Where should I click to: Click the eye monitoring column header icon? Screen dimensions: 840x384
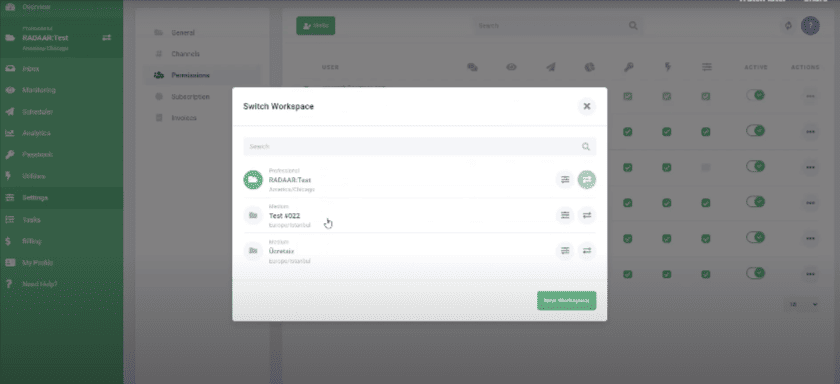point(511,67)
